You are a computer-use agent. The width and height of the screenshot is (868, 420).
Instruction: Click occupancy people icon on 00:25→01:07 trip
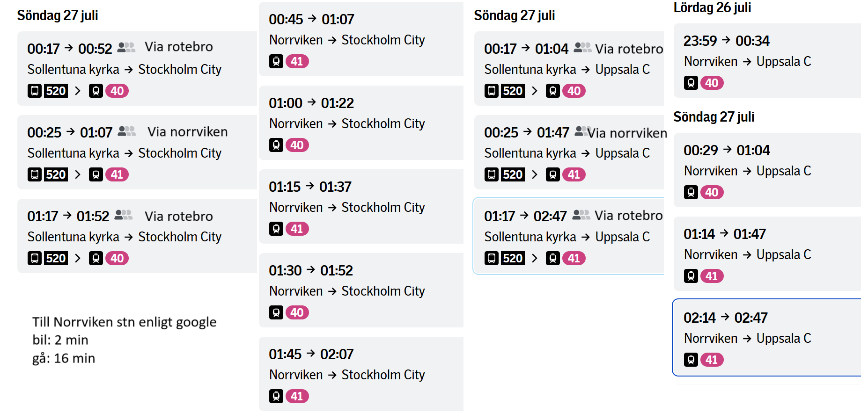pyautogui.click(x=126, y=131)
